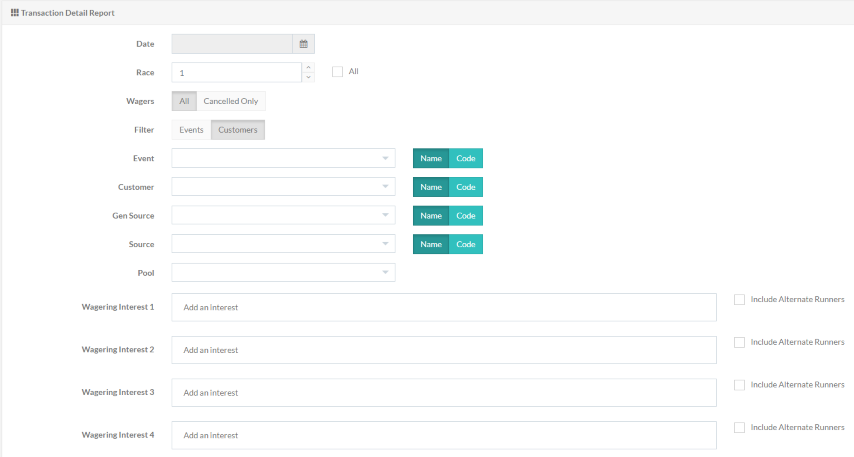Click the Transaction Detail Report title text
Viewport: 854px width, 457px height.
pyautogui.click(x=68, y=13)
